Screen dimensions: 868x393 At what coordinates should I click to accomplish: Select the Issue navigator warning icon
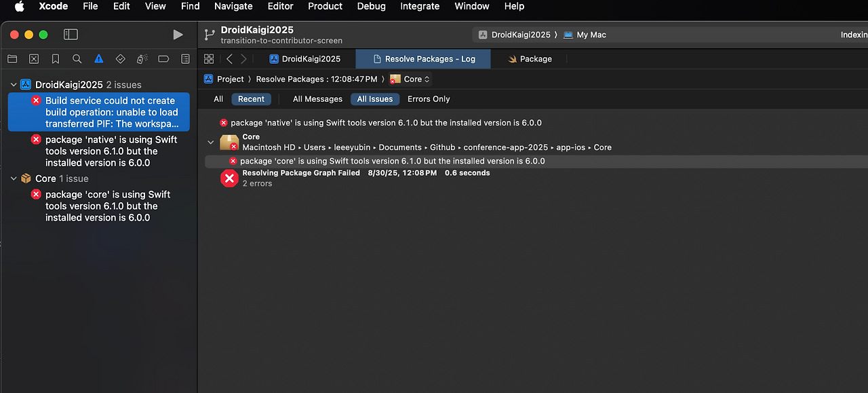click(x=99, y=59)
